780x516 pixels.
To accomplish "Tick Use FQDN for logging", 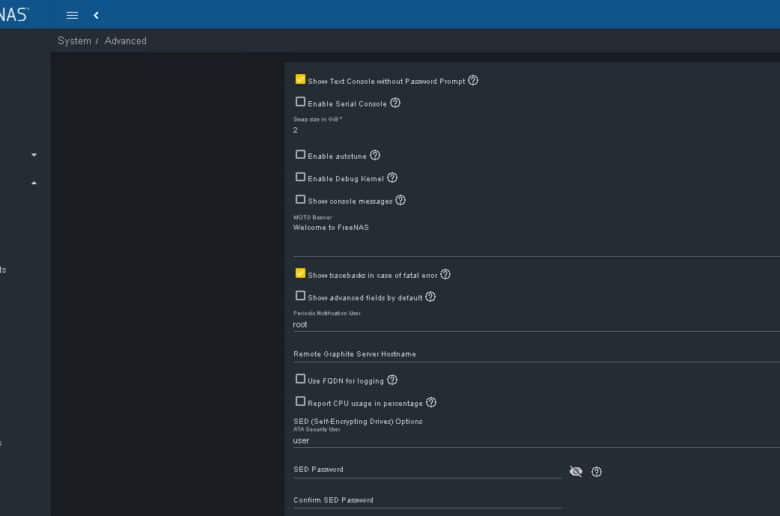I will click(x=300, y=379).
